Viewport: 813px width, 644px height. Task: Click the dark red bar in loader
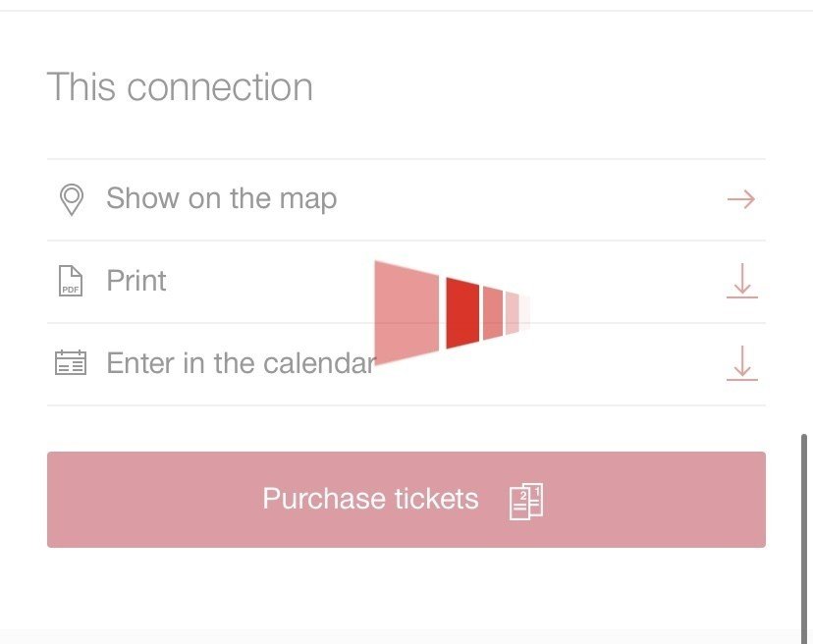[x=462, y=313]
